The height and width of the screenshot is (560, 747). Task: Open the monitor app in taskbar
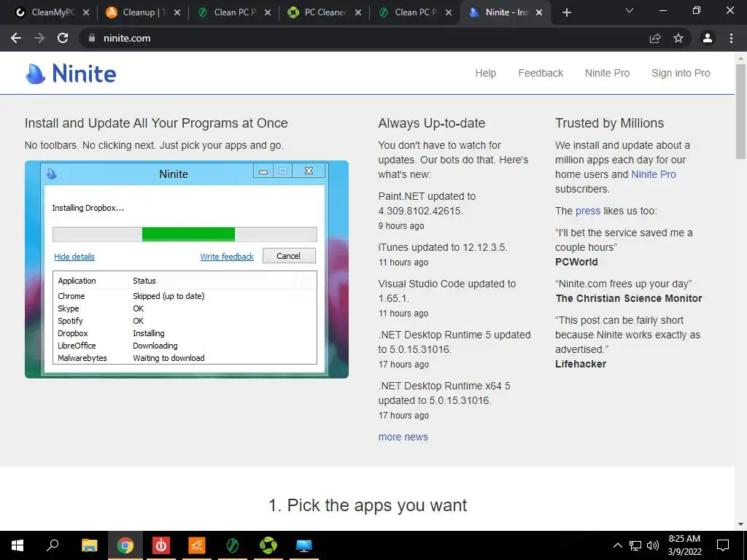coord(304,545)
